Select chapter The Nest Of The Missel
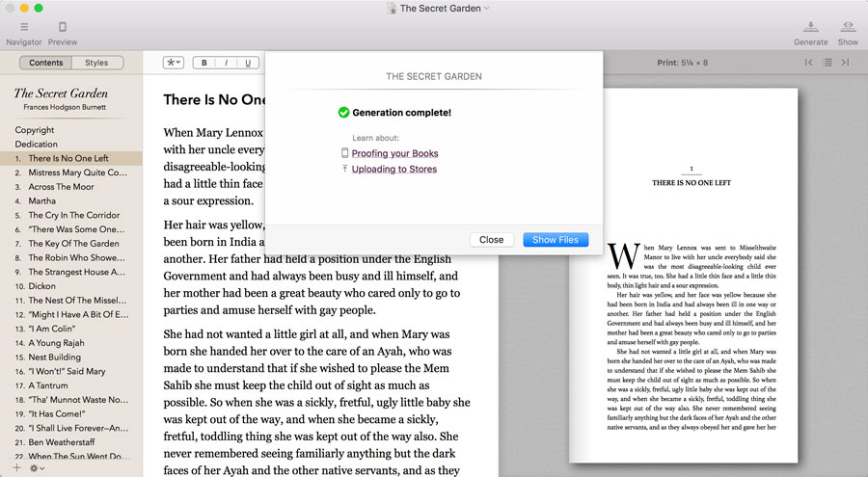The width and height of the screenshot is (868, 477). (70, 301)
